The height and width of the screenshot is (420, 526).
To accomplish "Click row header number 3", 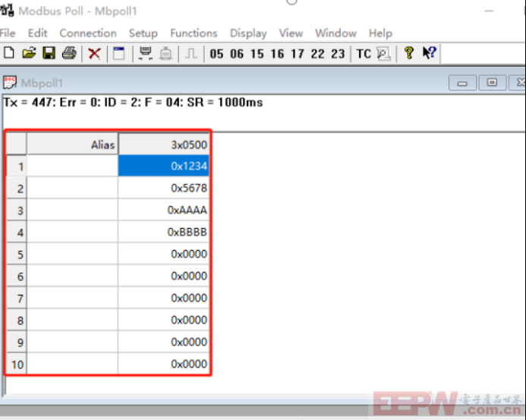I will pyautogui.click(x=17, y=210).
